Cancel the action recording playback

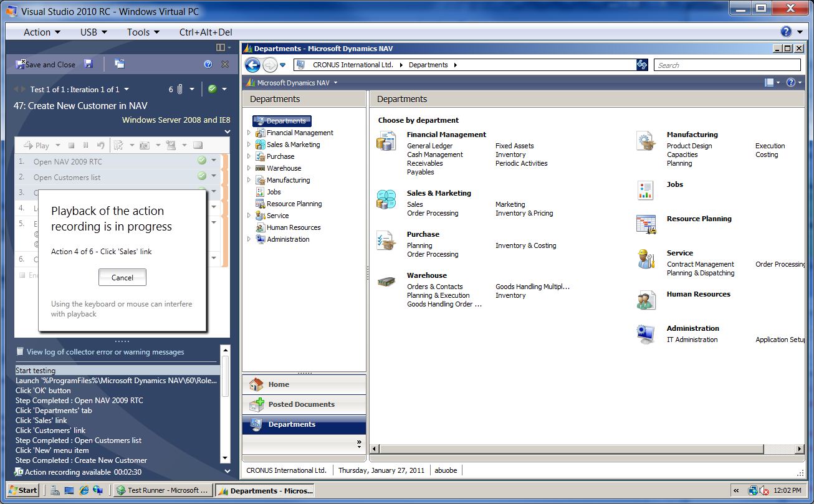[x=122, y=277]
